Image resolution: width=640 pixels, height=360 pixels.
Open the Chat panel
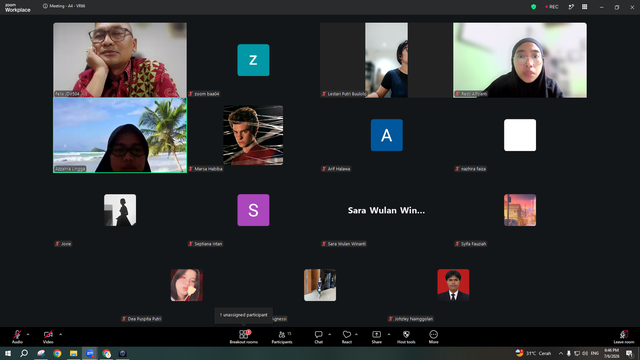(x=318, y=337)
